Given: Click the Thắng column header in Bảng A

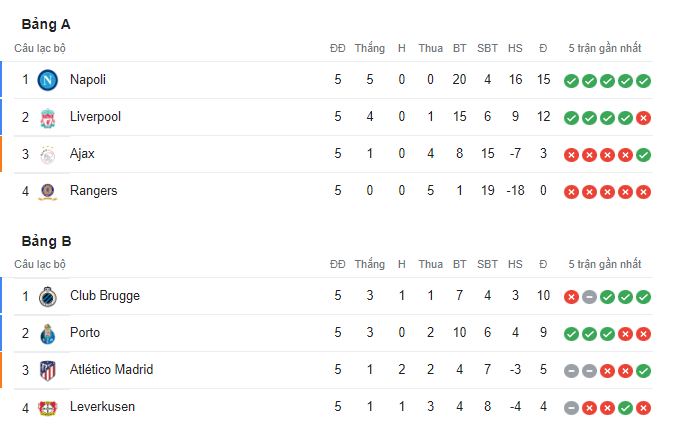Looking at the screenshot, I should (x=370, y=48).
